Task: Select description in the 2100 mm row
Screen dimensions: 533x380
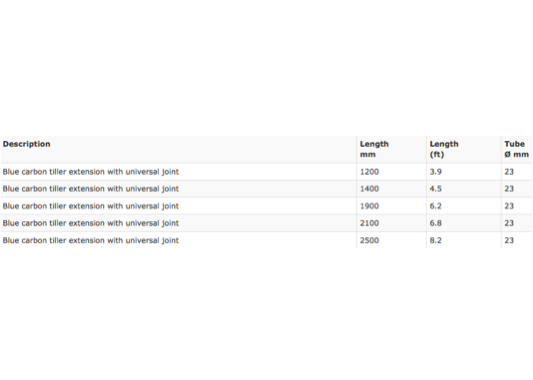Action: click(91, 223)
